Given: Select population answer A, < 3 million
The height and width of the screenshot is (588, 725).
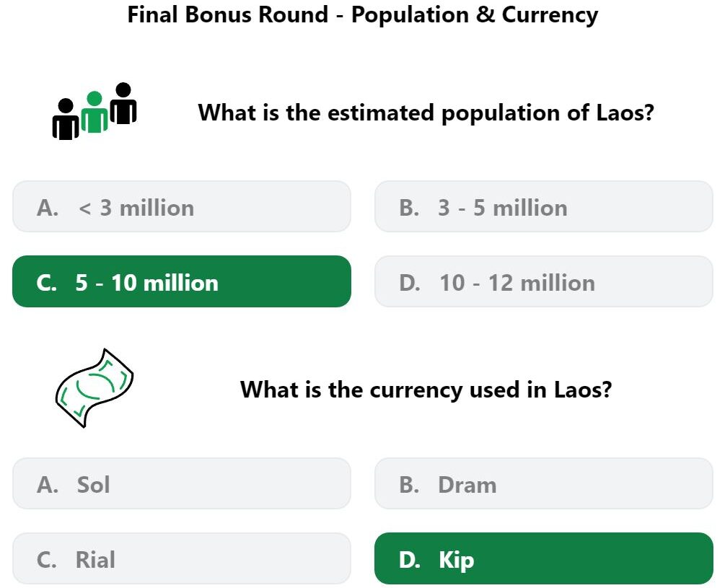Looking at the screenshot, I should [182, 206].
